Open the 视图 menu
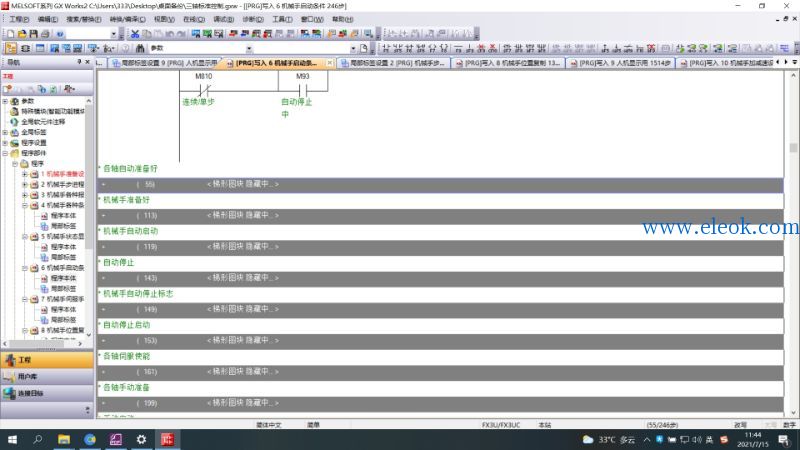800x450 pixels. [164, 19]
